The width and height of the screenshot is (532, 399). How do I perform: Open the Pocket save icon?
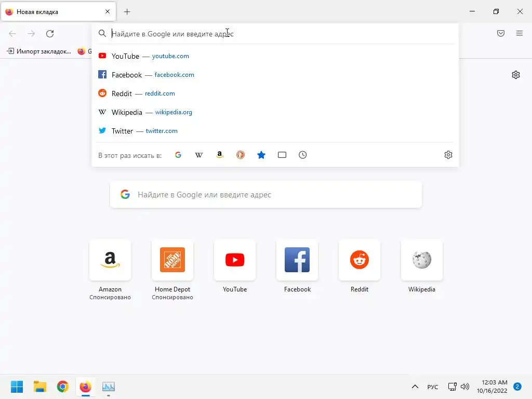501,33
